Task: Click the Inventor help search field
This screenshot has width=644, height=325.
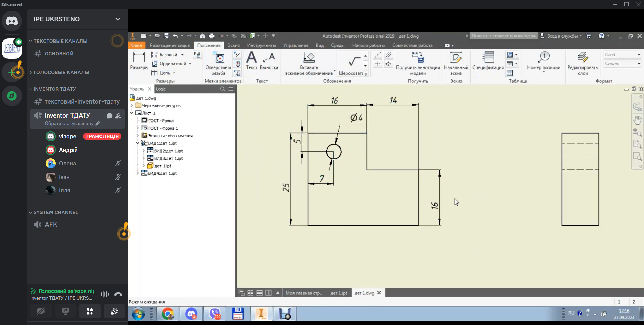Action: pos(503,36)
